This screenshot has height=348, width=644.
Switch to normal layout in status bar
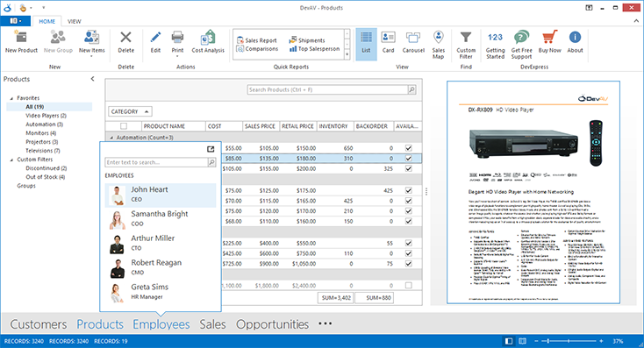pyautogui.click(x=509, y=341)
